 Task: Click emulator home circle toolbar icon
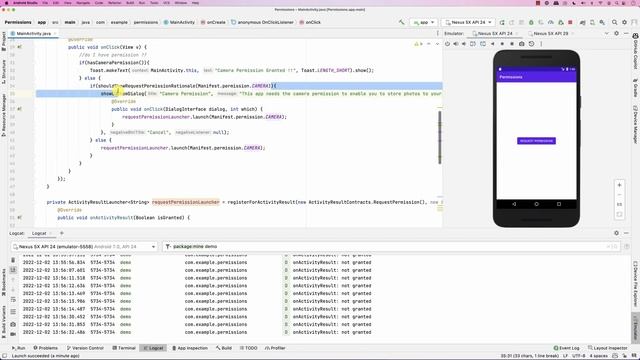point(502,44)
